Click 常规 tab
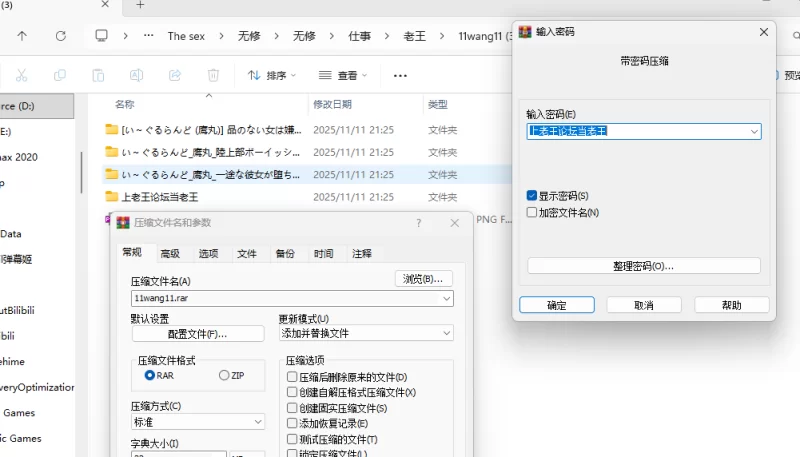This screenshot has width=800, height=457. (132, 252)
